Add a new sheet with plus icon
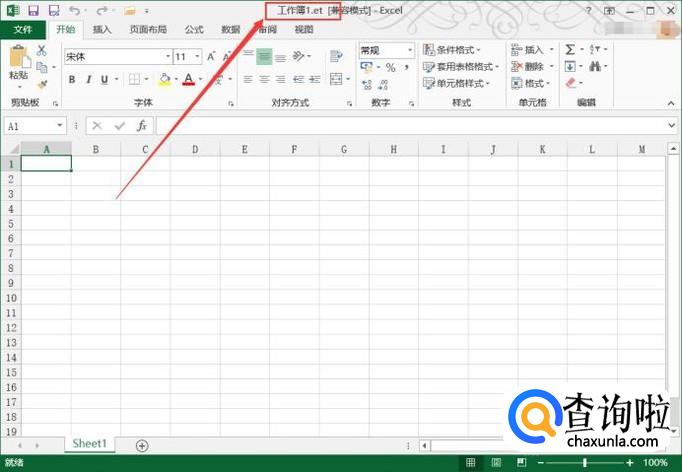This screenshot has width=682, height=472. [142, 445]
